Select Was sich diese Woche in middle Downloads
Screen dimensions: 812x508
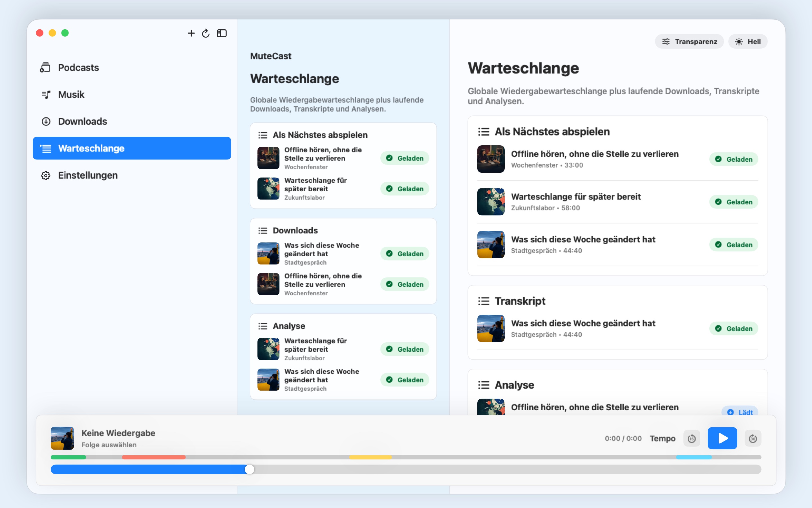click(321, 249)
